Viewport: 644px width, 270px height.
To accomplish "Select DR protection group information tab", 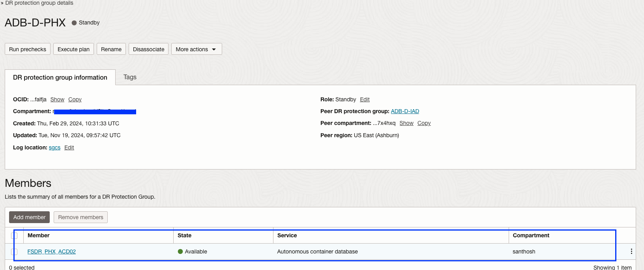I will click(60, 77).
